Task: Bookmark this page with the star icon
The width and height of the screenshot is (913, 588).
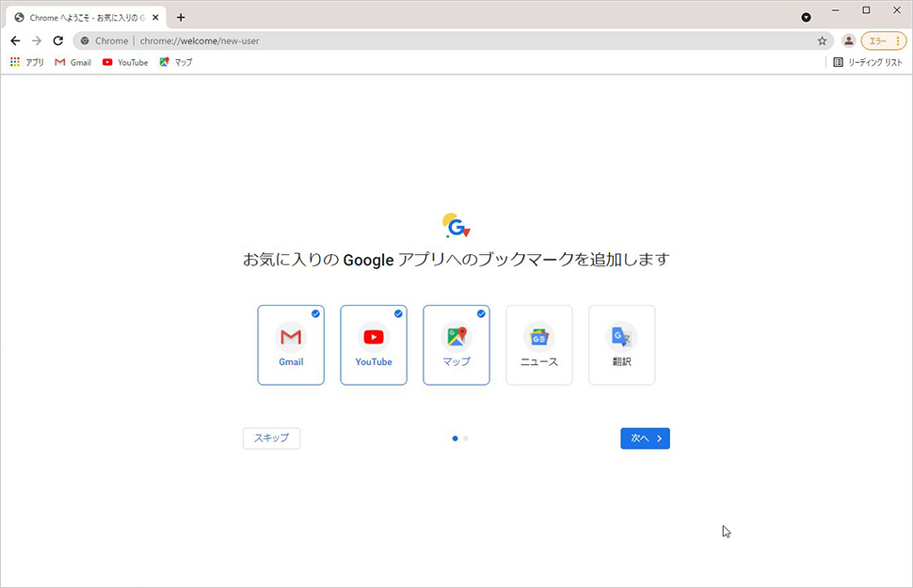Action: 822,40
